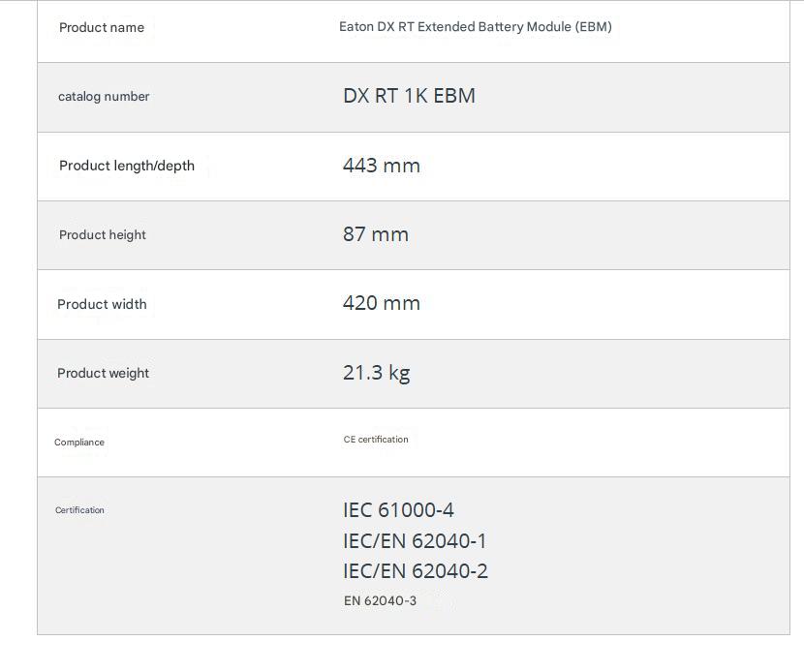Click the 'CE certification' compliance value
The image size is (804, 672).
coord(376,440)
